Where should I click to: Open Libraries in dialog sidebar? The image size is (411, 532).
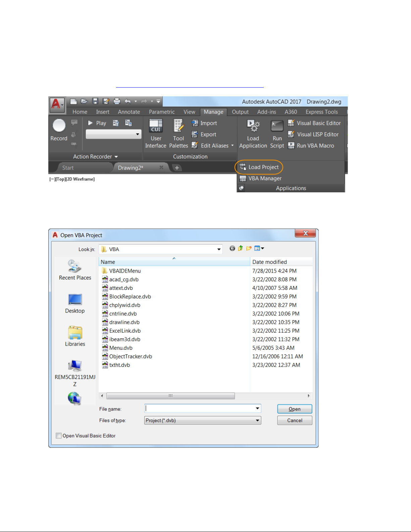[75, 336]
